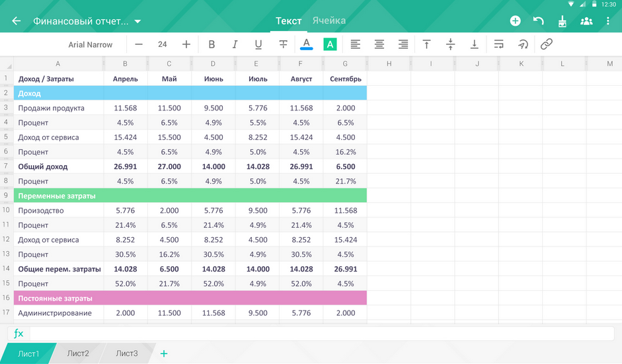Screen dimensions: 622x364
Task: Switch to the Лист3 sheet tab
Action: point(127,353)
